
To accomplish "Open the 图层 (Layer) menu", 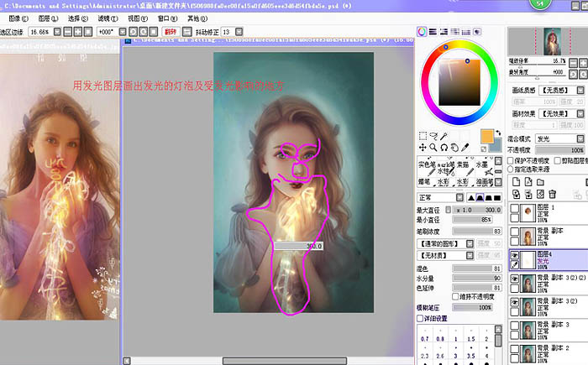I will pos(49,18).
